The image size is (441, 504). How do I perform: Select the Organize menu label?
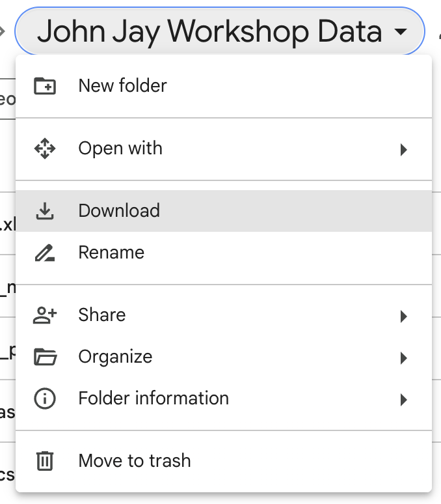click(115, 357)
